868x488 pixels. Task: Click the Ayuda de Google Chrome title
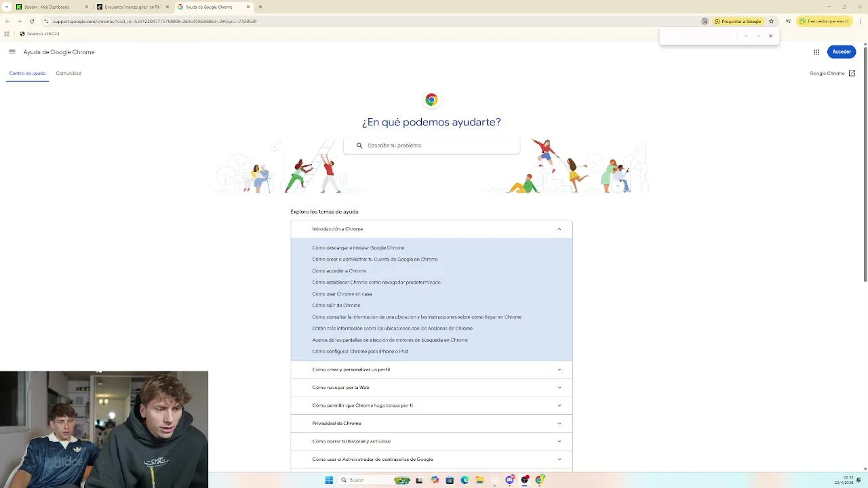(59, 52)
